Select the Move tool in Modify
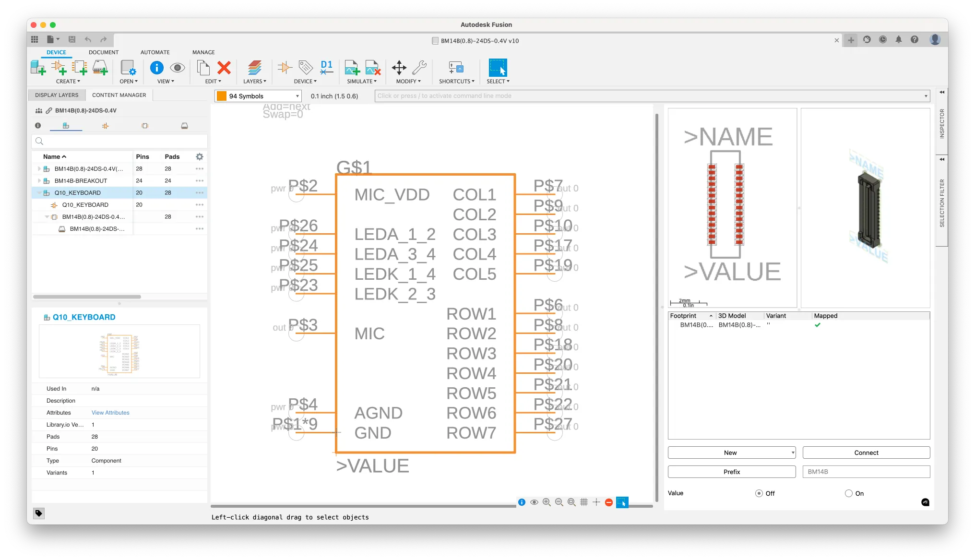975x560 pixels. (399, 68)
